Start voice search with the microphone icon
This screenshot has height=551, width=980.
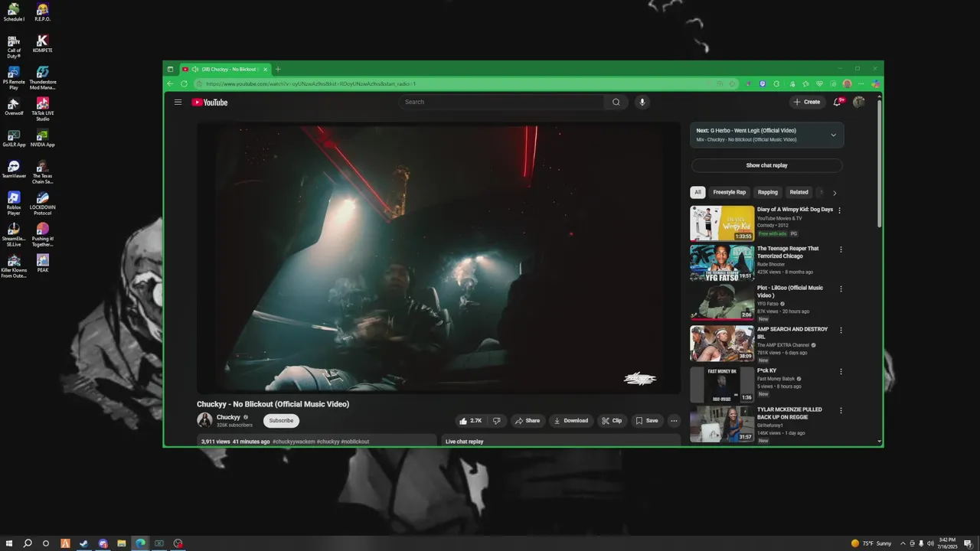coord(642,102)
